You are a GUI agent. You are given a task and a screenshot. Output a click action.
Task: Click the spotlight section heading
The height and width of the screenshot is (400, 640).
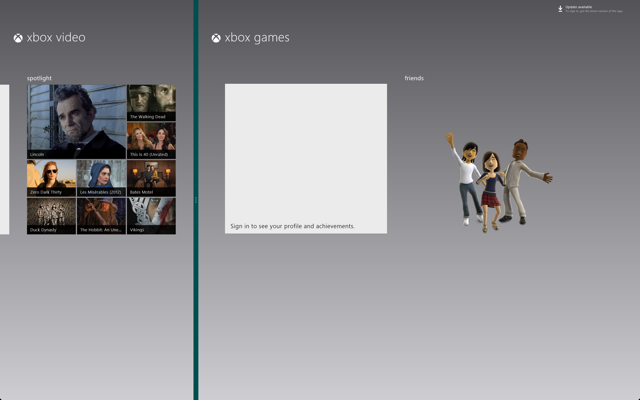coord(39,78)
